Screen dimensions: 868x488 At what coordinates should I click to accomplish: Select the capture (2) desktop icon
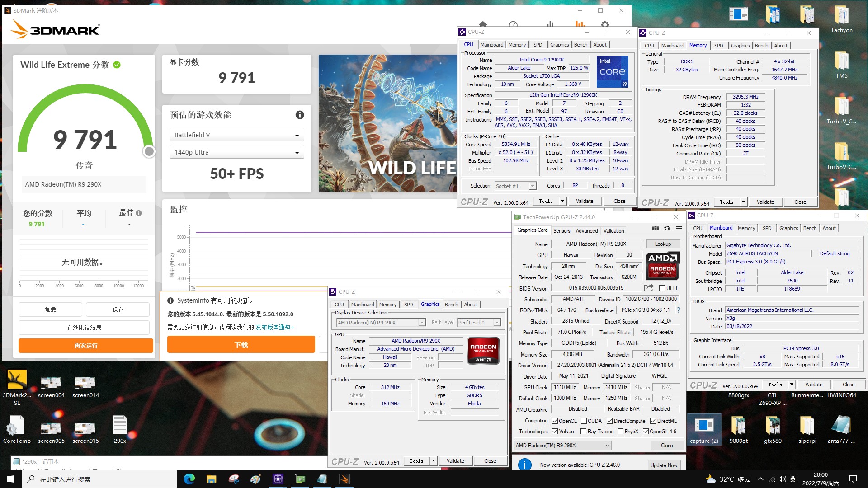(x=704, y=430)
